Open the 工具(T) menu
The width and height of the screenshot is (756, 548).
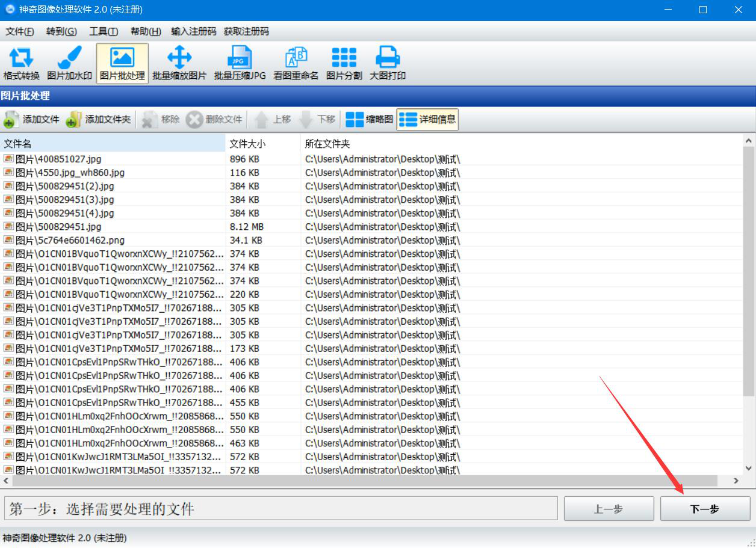[x=104, y=31]
